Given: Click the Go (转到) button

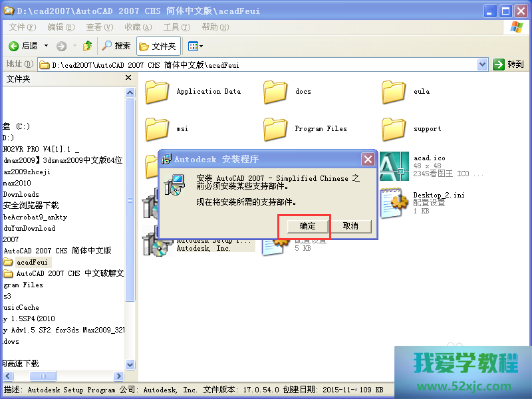Looking at the screenshot, I should tap(509, 65).
